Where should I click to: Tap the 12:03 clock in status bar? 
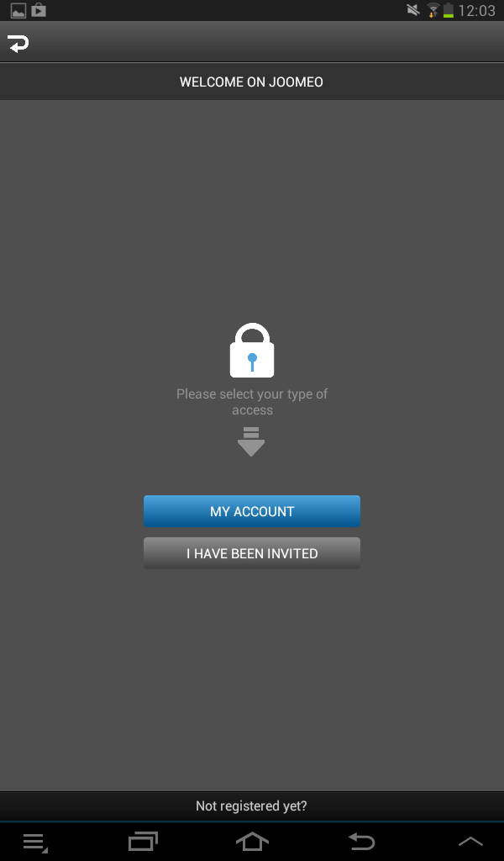[476, 10]
